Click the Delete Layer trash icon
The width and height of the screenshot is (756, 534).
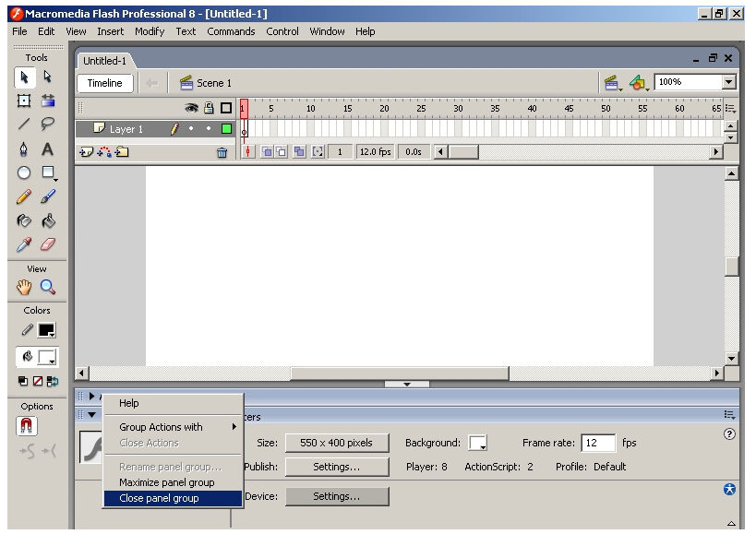coord(222,153)
